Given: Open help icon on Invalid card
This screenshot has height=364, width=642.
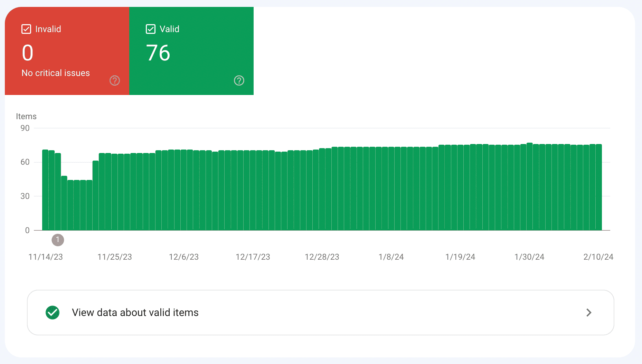Looking at the screenshot, I should pyautogui.click(x=115, y=80).
